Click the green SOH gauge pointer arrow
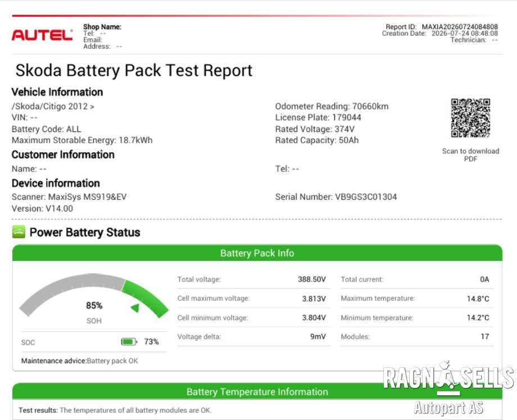Screen dimensions: 517x420 coord(135,308)
